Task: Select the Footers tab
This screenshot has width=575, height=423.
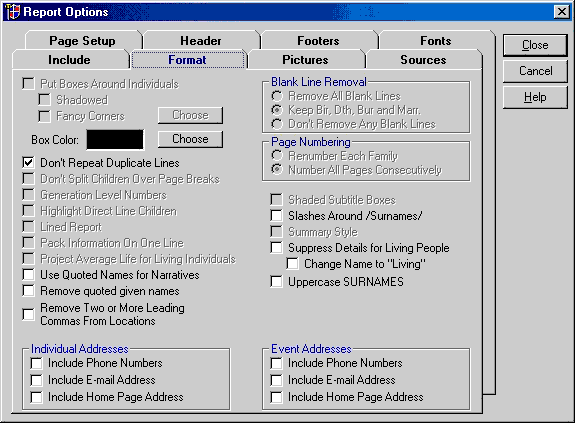Action: pos(318,40)
